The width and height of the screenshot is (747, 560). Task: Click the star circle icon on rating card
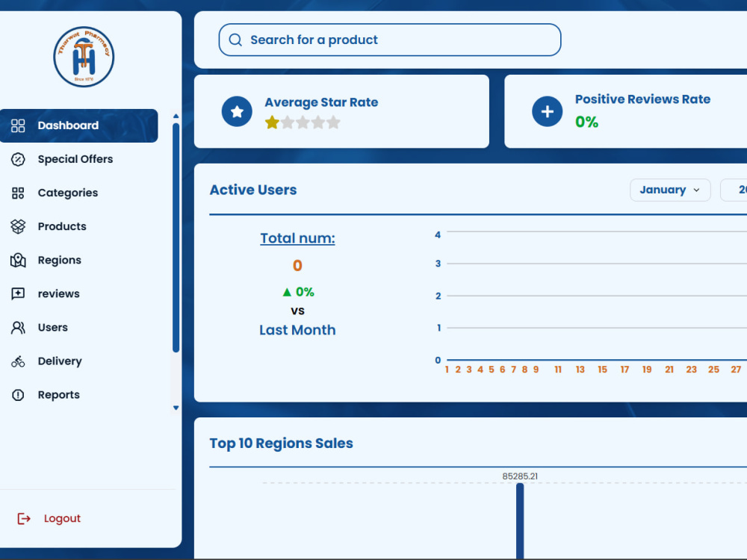pyautogui.click(x=237, y=111)
